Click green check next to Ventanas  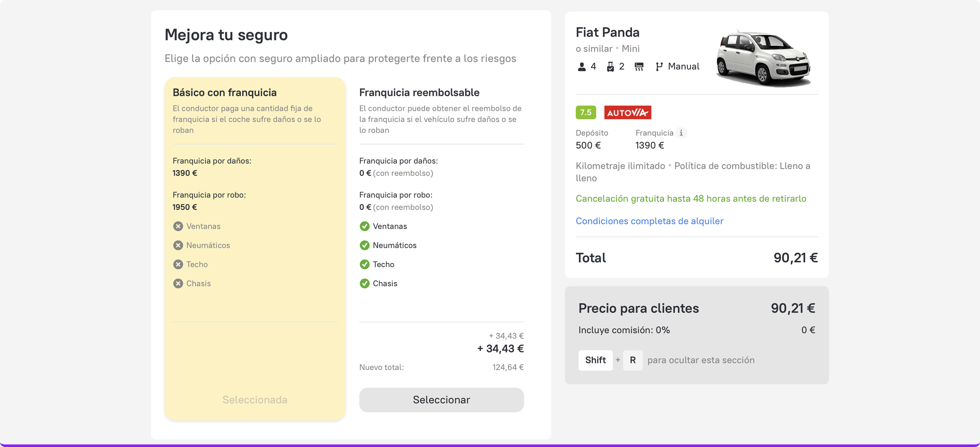pyautogui.click(x=364, y=226)
